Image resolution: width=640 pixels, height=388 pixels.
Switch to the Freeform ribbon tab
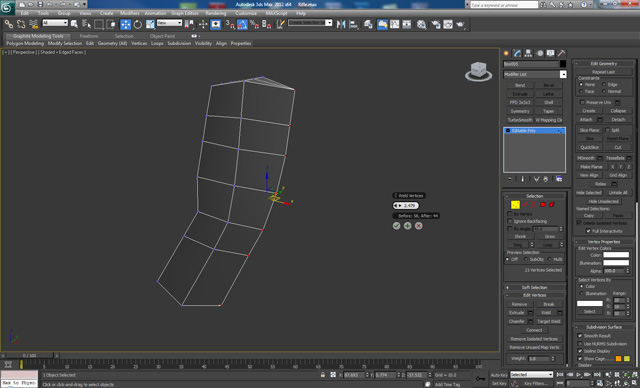[89, 36]
